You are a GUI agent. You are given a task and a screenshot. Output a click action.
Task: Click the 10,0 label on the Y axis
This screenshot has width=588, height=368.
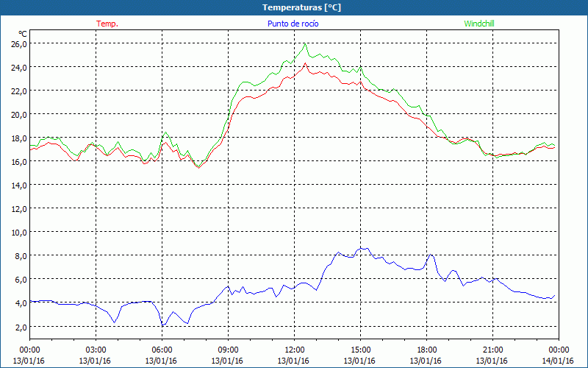(x=18, y=232)
